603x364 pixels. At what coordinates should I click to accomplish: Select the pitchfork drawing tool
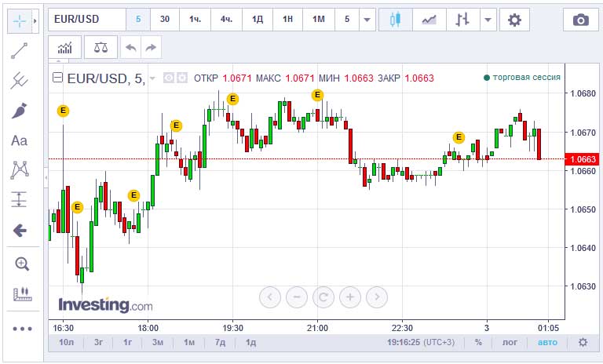coord(20,80)
